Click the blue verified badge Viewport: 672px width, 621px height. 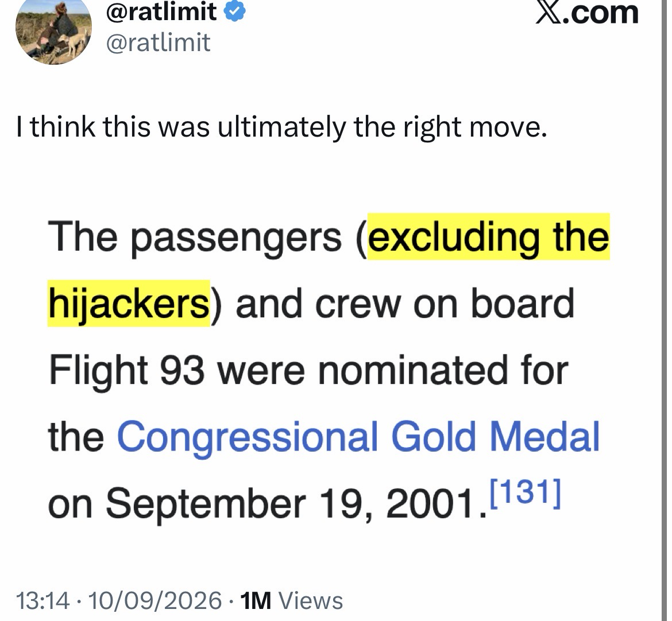click(x=234, y=11)
